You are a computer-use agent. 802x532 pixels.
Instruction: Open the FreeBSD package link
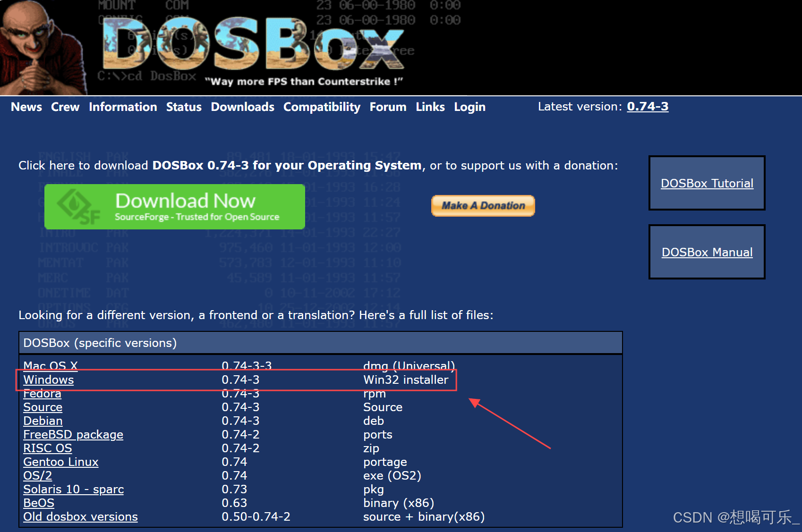73,434
